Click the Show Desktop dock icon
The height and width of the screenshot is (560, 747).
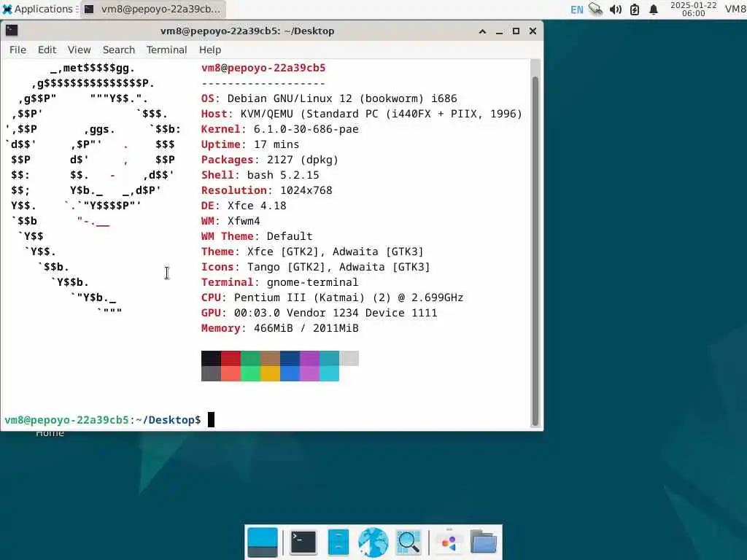coord(263,542)
